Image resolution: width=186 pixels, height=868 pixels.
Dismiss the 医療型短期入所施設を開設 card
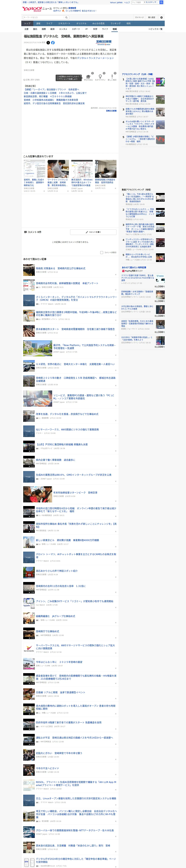[115, 188]
